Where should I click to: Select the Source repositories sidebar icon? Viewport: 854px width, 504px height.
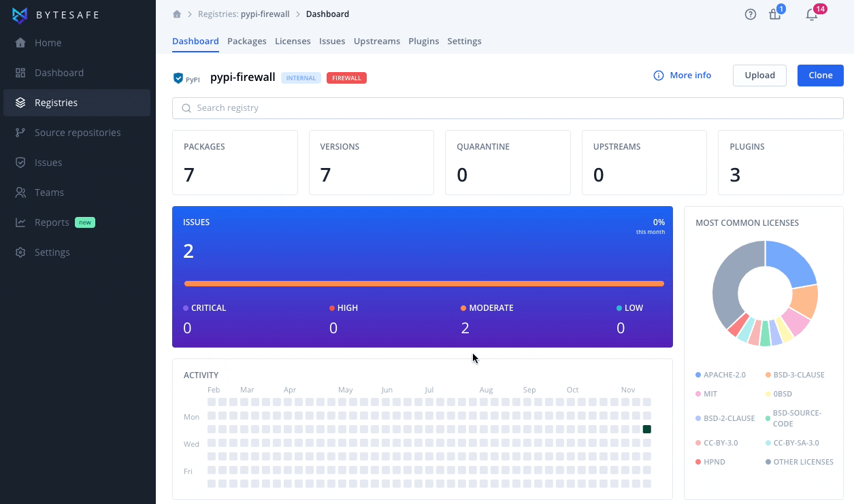pyautogui.click(x=20, y=132)
